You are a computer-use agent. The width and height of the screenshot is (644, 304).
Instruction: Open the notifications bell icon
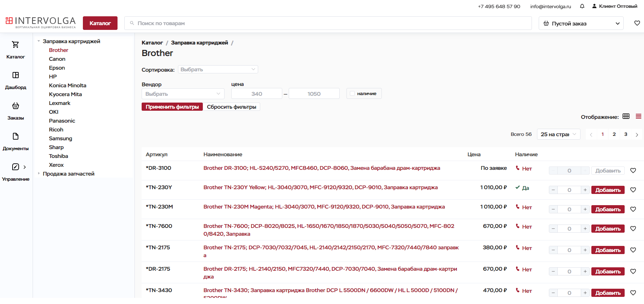pyautogui.click(x=582, y=6)
